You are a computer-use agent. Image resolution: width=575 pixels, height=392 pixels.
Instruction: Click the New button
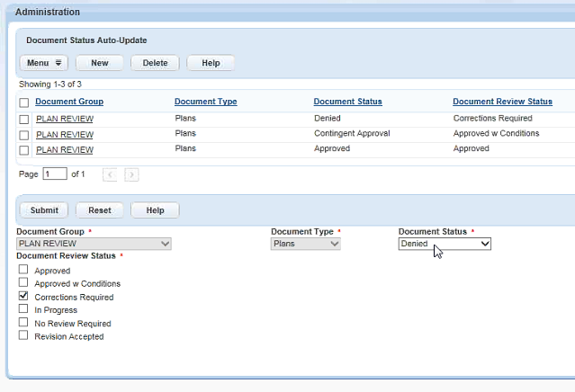tap(100, 63)
